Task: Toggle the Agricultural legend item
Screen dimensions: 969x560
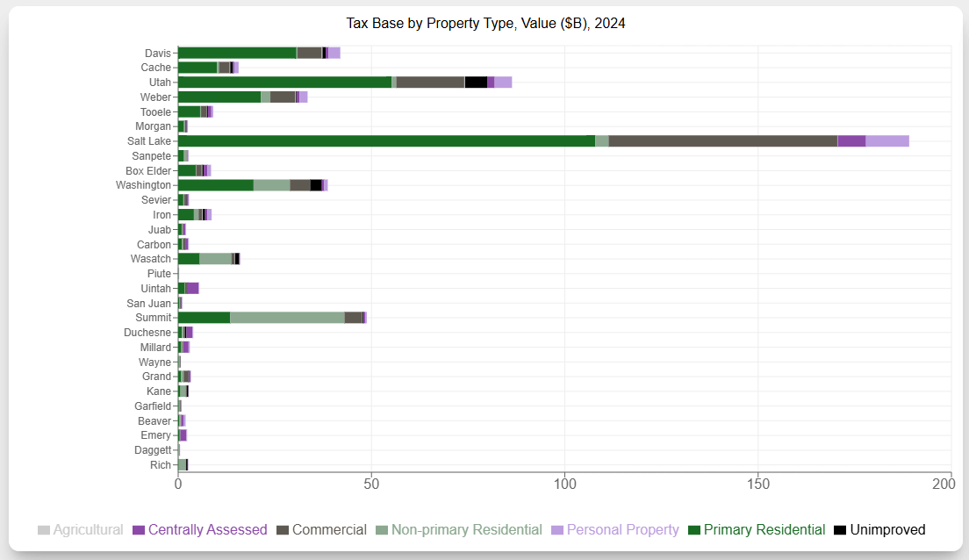Action: click(x=80, y=530)
